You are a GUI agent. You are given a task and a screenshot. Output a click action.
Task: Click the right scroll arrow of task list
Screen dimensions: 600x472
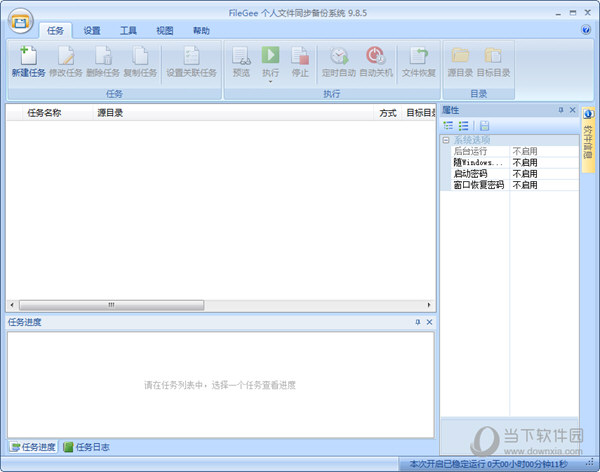click(429, 305)
